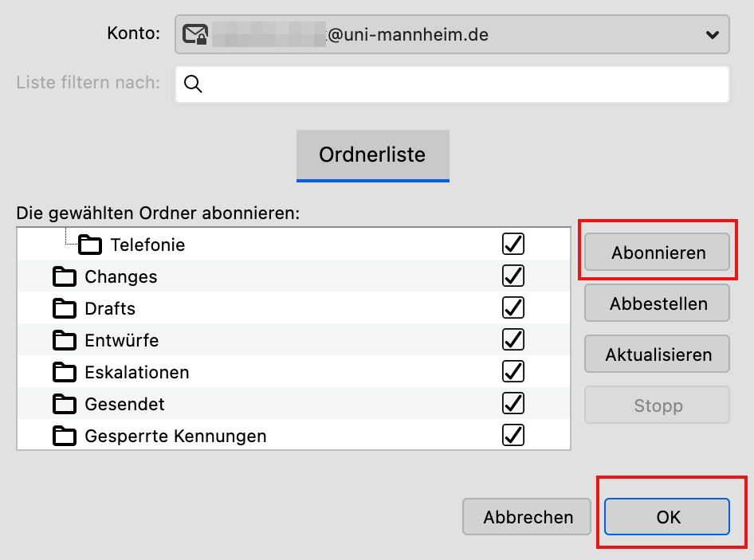
Task: Click the Drafts folder icon
Action: (x=65, y=308)
